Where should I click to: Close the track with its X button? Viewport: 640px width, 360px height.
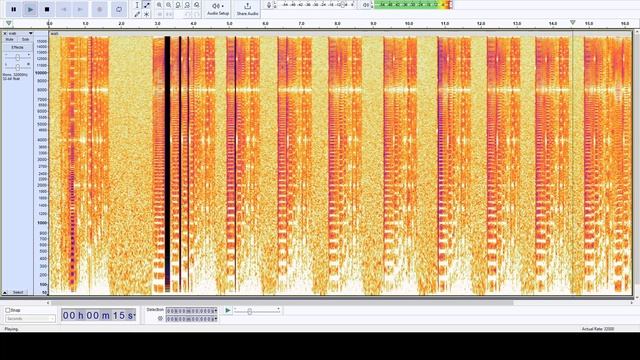pyautogui.click(x=5, y=33)
